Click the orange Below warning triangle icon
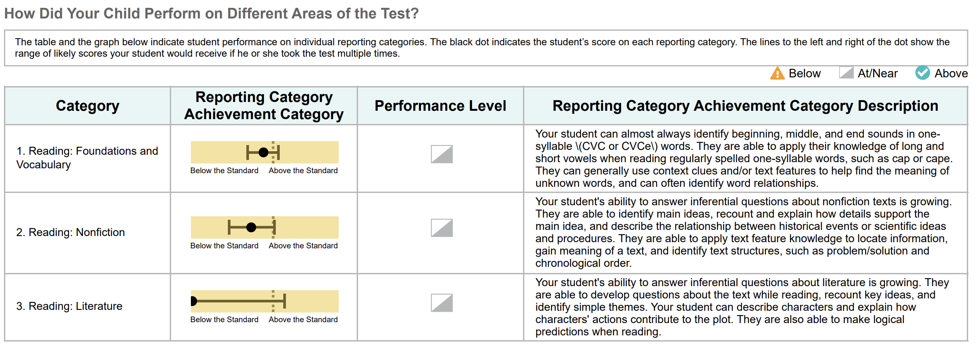The height and width of the screenshot is (349, 980). (x=777, y=73)
